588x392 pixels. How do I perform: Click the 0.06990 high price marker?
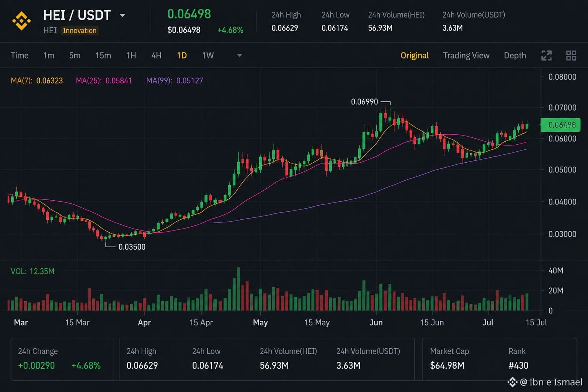[x=364, y=102]
